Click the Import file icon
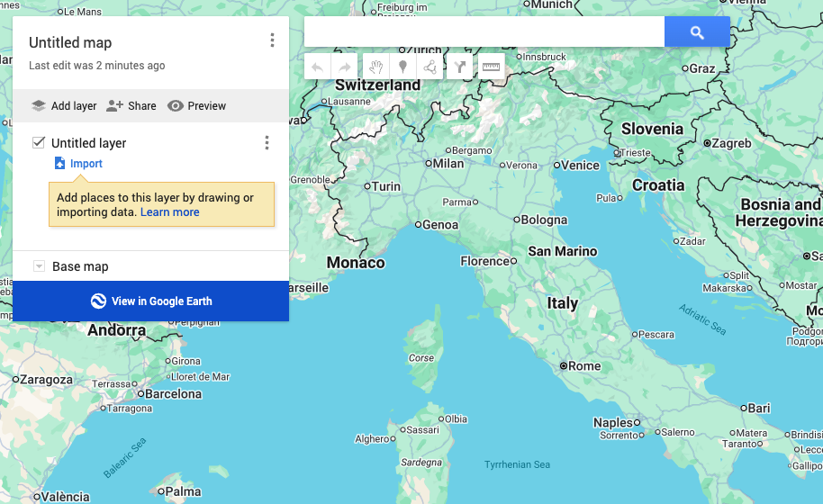The image size is (823, 504). (x=59, y=163)
